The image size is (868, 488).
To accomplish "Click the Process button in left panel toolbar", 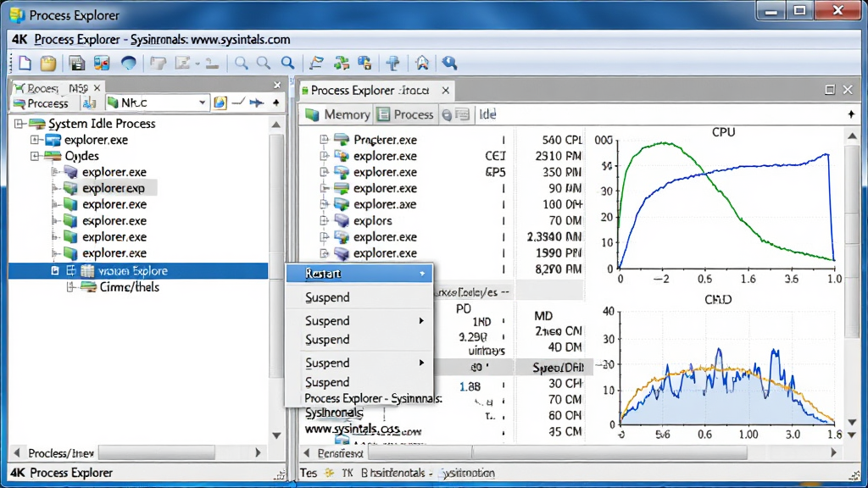I will tap(41, 103).
